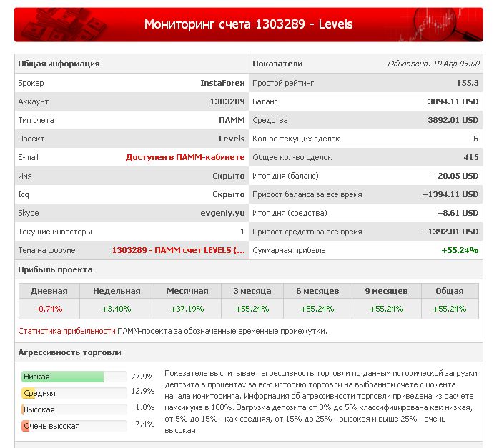Select equity value '3892.01 USD'
This screenshot has height=448, width=499.
(x=453, y=120)
